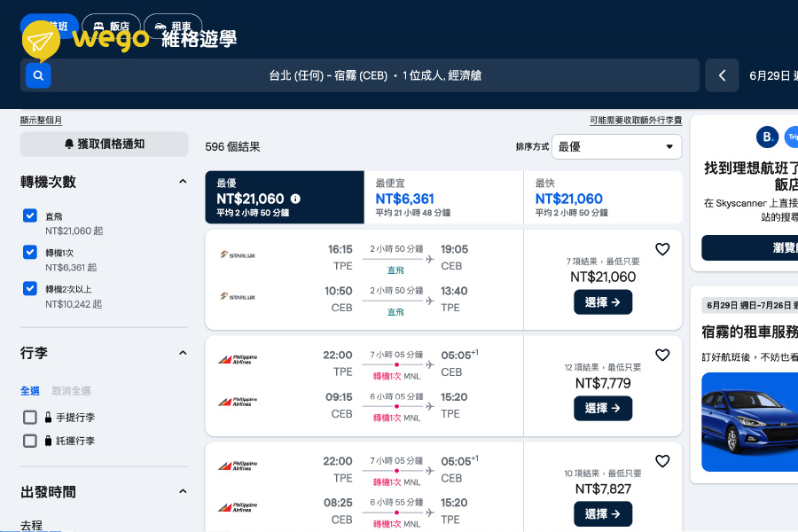Viewport: 798px width, 532px height.
Task: Favorite the Starlux flight with heart icon
Action: 662,249
